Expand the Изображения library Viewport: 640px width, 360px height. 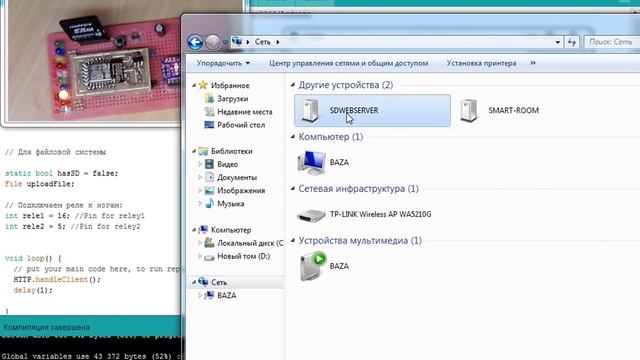point(200,190)
